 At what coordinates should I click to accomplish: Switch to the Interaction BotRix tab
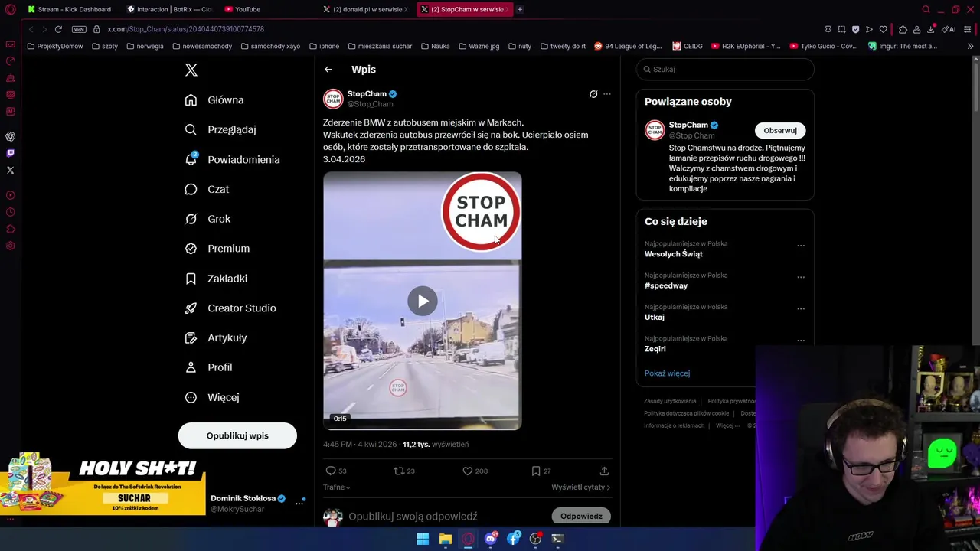pyautogui.click(x=170, y=9)
